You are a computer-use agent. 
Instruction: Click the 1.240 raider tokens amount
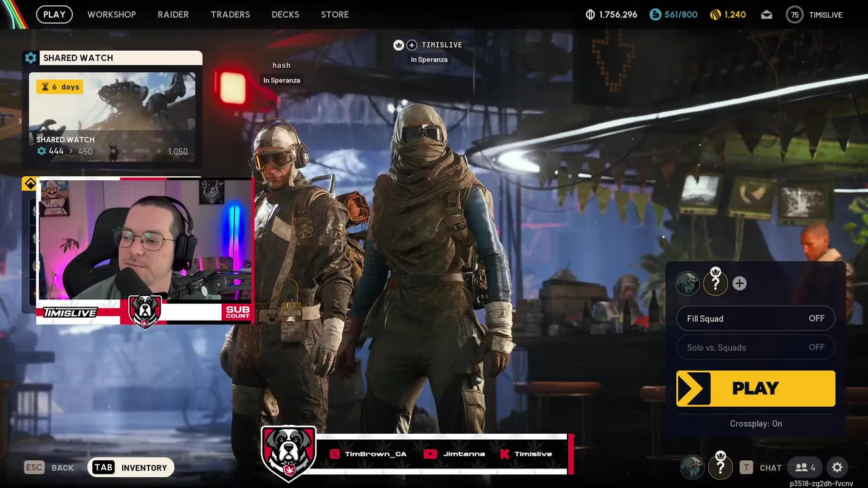(x=735, y=14)
